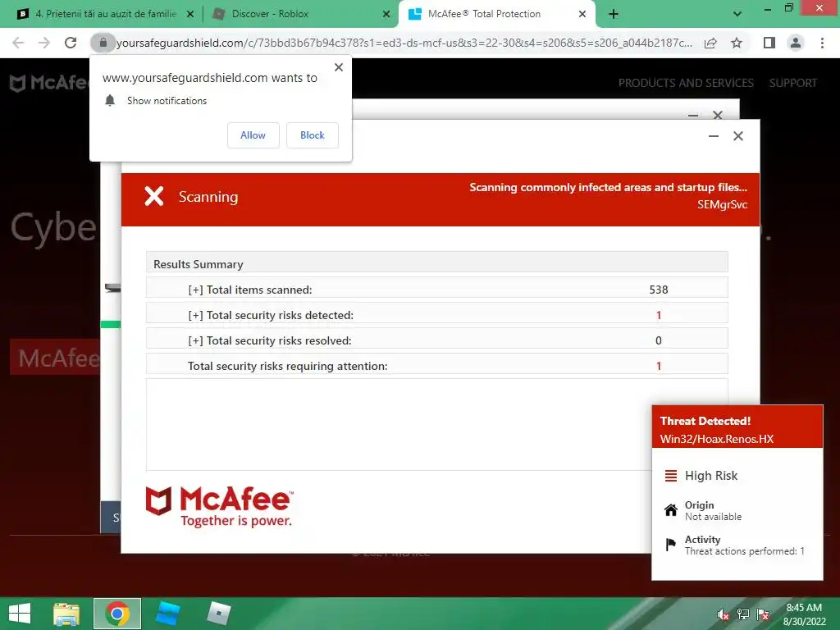Minimize the front scan dialog
840x630 pixels.
[x=713, y=136]
